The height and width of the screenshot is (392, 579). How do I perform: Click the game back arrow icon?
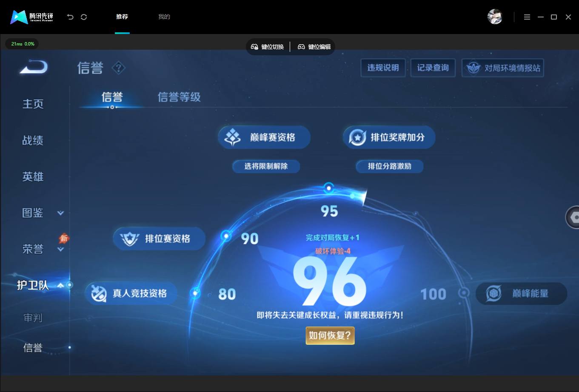click(x=34, y=67)
